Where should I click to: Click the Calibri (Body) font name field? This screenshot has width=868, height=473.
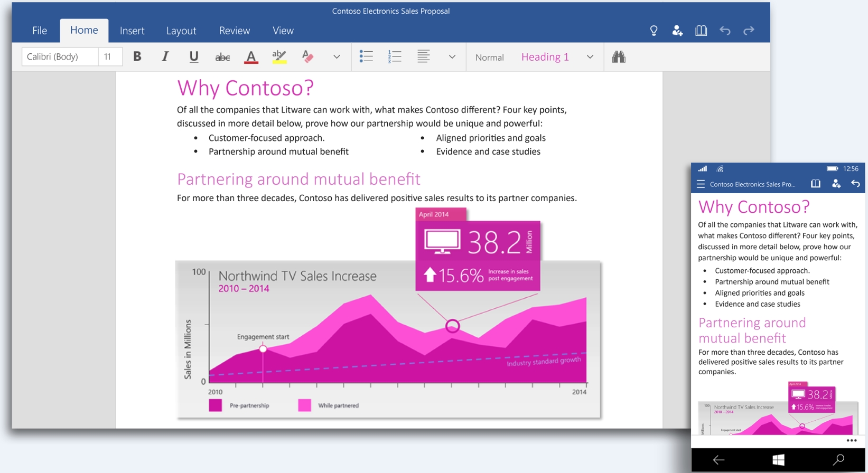click(60, 56)
